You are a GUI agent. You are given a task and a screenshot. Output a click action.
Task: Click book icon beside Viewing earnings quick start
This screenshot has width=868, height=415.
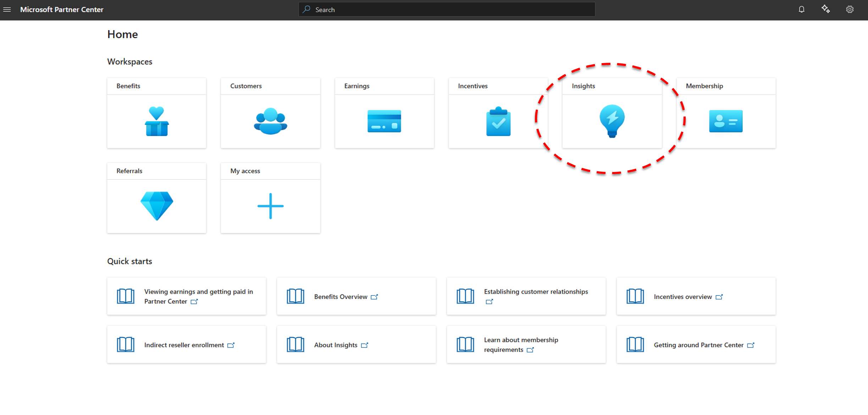point(126,296)
